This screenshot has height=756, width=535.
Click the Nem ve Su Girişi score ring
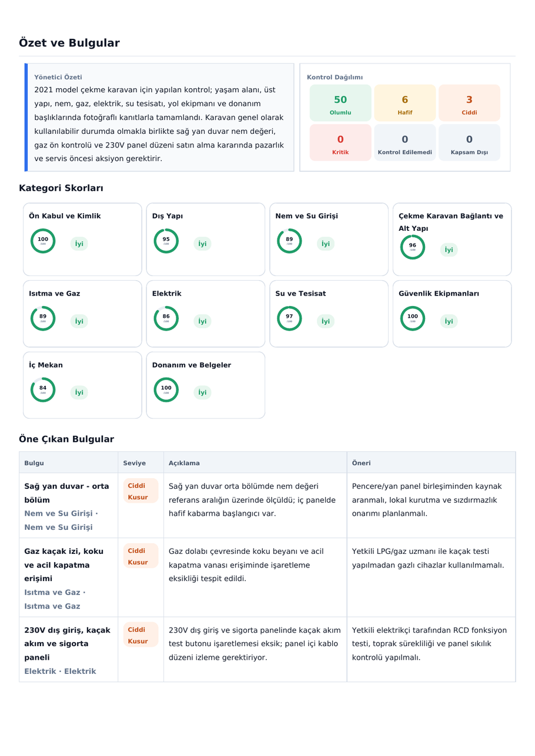289,241
